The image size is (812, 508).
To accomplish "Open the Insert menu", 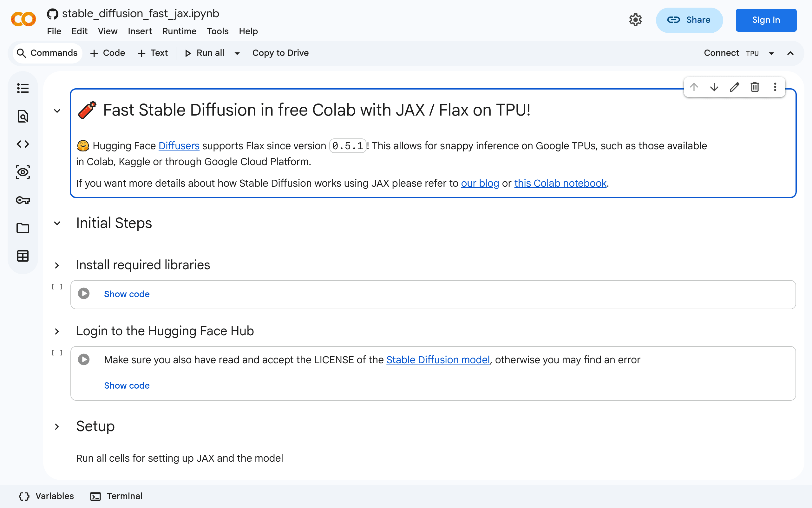I will pyautogui.click(x=140, y=31).
